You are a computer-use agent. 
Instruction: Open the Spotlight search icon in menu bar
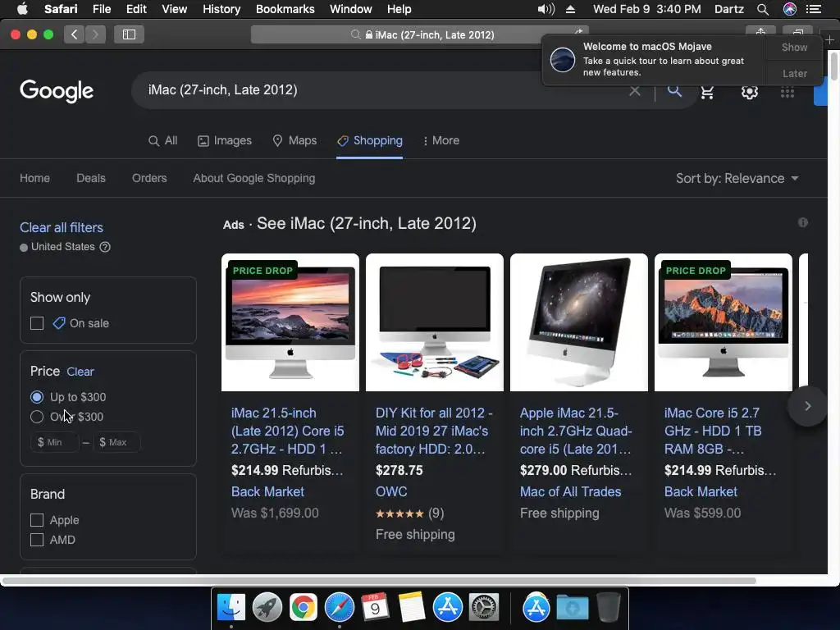pyautogui.click(x=763, y=9)
